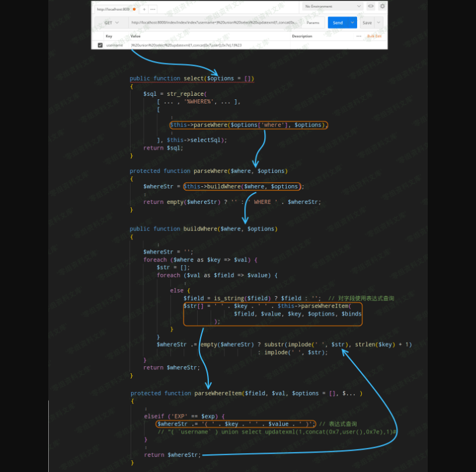The width and height of the screenshot is (476, 472).
Task: Click the environment quick look eye icon
Action: click(x=371, y=6)
